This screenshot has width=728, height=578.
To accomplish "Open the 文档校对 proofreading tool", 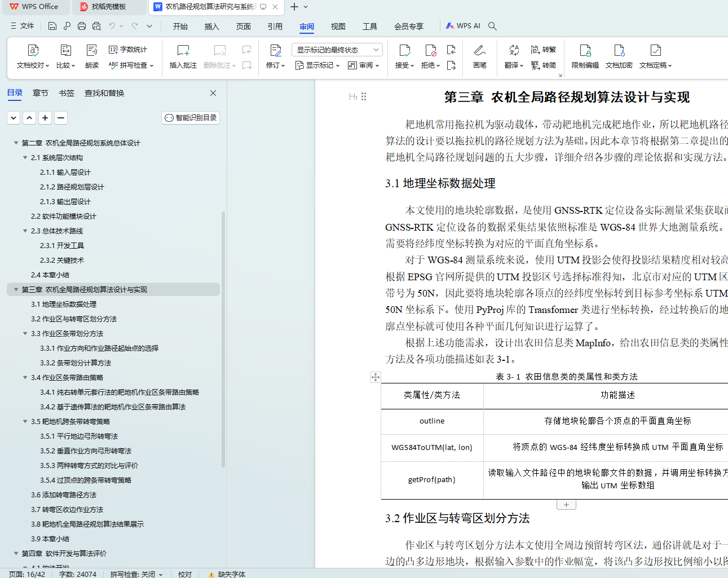I will click(x=33, y=57).
